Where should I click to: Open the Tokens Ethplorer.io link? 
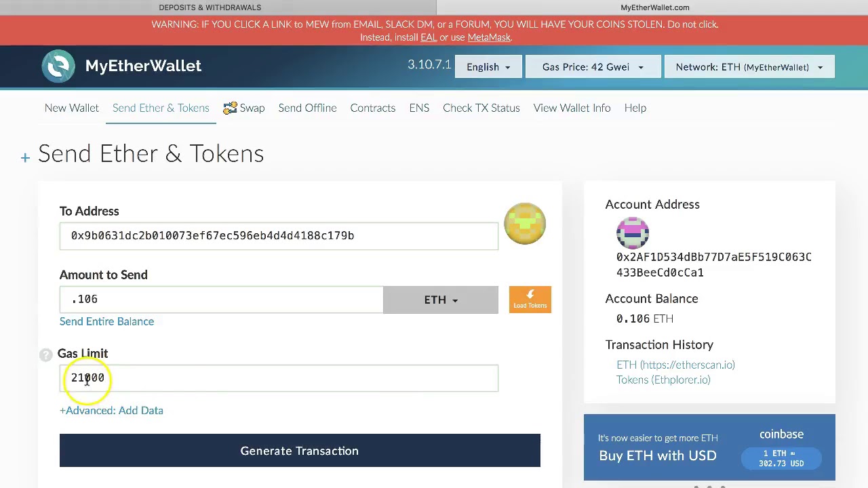pos(663,380)
